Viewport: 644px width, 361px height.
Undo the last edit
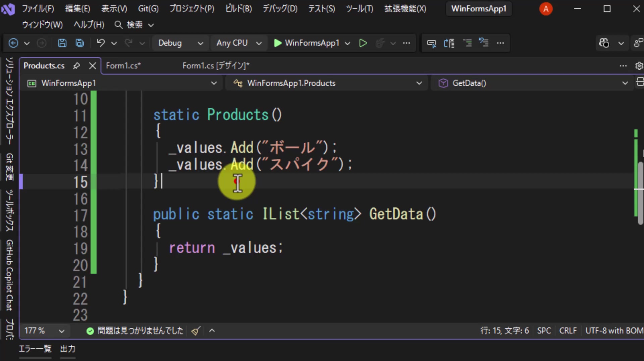click(101, 43)
